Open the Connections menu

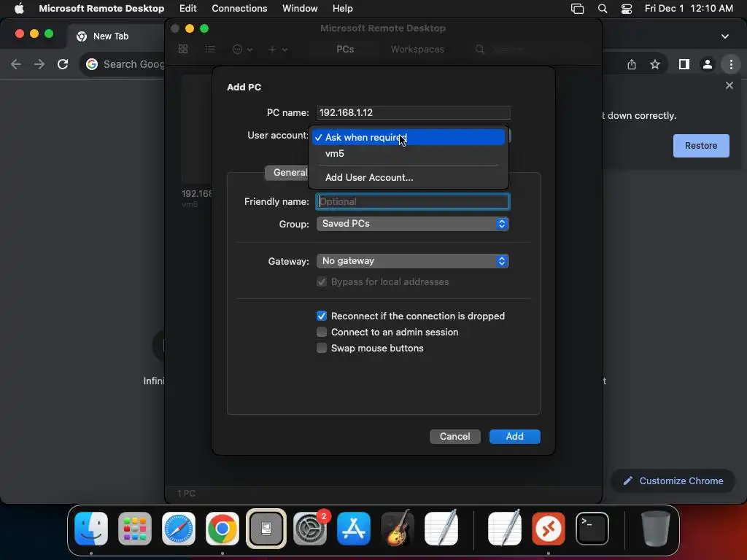pyautogui.click(x=239, y=8)
